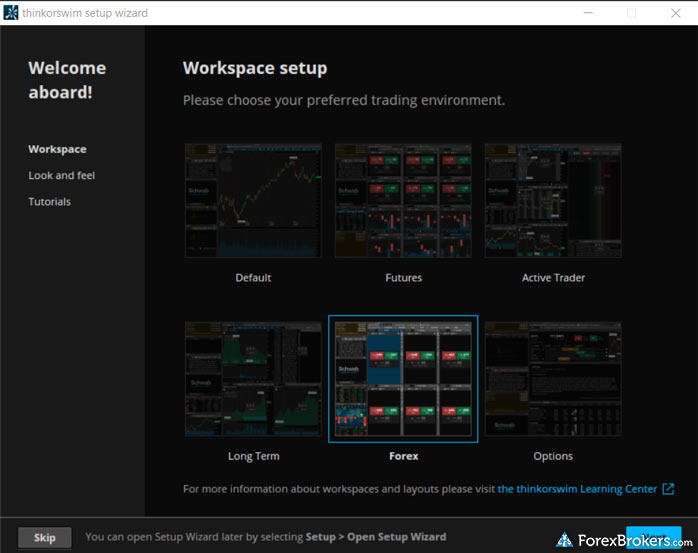Click the highlighted Forex workspace thumbnail
The image size is (698, 553).
point(403,379)
